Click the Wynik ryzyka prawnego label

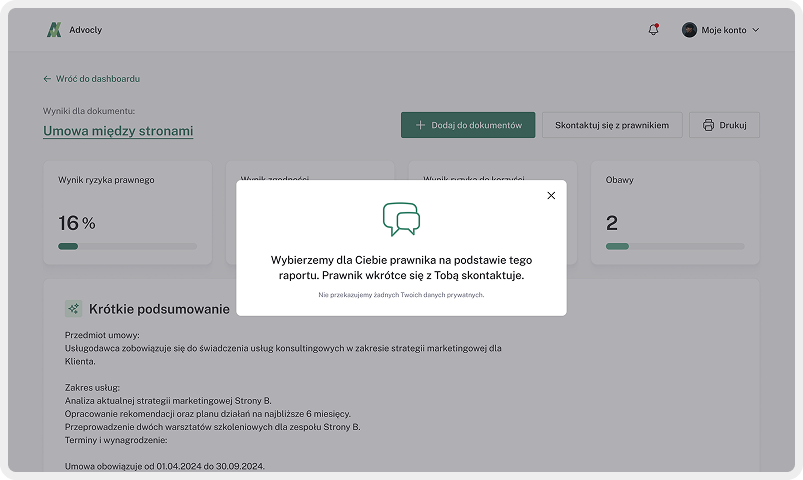106,180
